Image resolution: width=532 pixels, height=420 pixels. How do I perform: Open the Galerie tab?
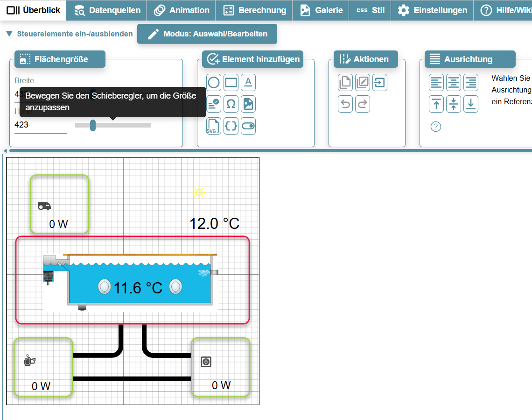321,10
